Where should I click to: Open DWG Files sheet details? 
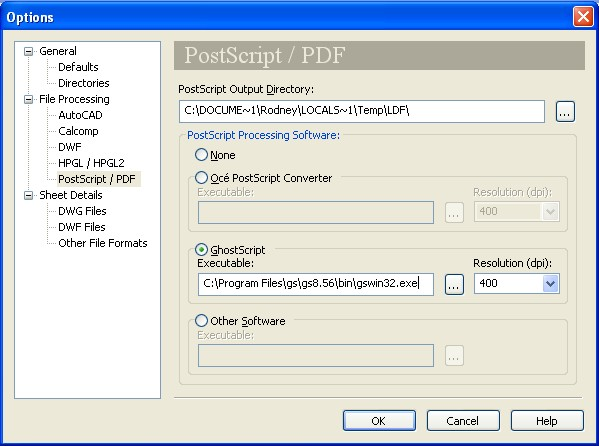coord(82,211)
